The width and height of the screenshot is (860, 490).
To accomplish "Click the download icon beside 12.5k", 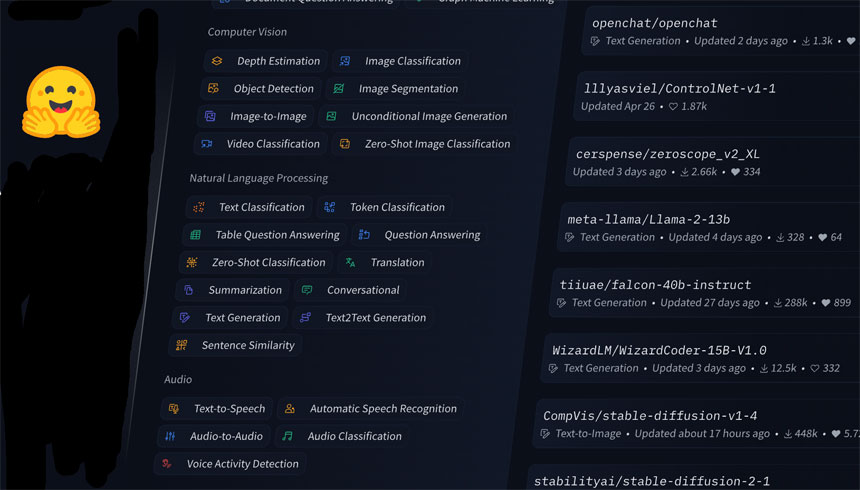I will click(x=764, y=368).
